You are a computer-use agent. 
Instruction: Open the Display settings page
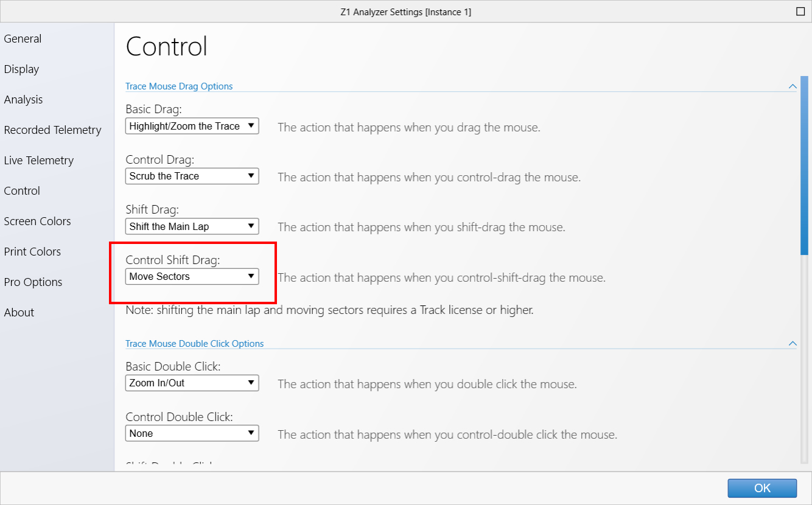pyautogui.click(x=21, y=69)
